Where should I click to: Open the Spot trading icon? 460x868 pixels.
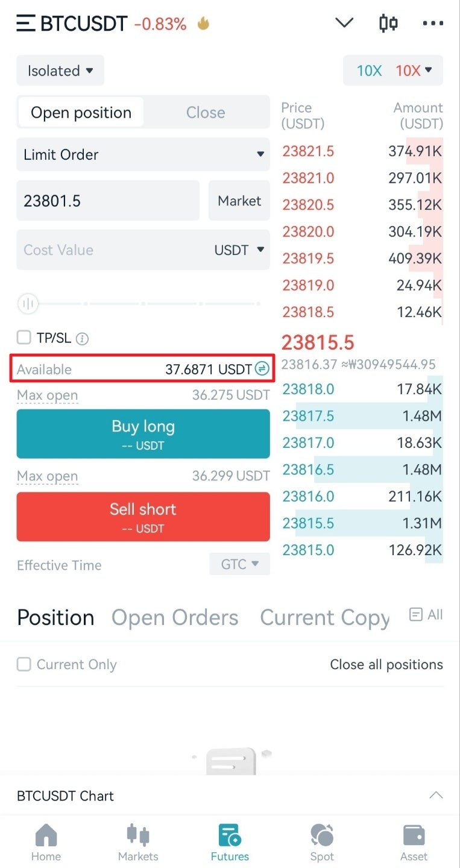(x=322, y=836)
